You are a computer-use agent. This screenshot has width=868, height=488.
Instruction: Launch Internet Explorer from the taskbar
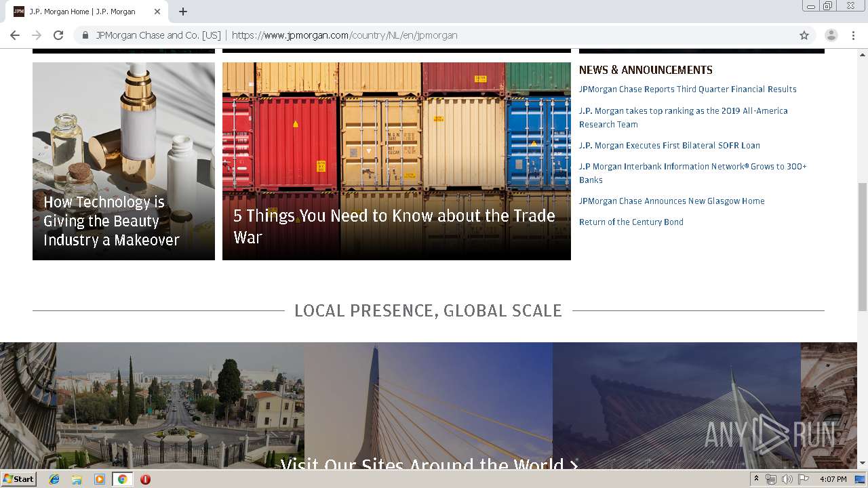tap(54, 479)
